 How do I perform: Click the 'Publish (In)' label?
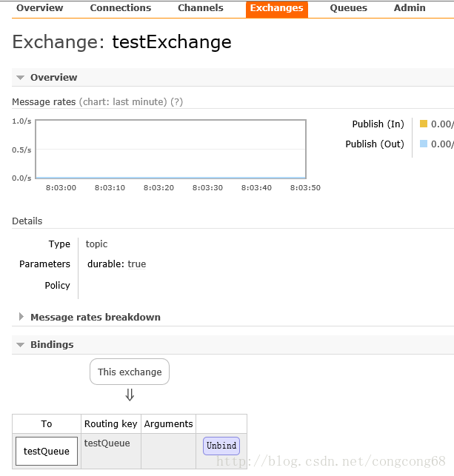click(x=378, y=124)
